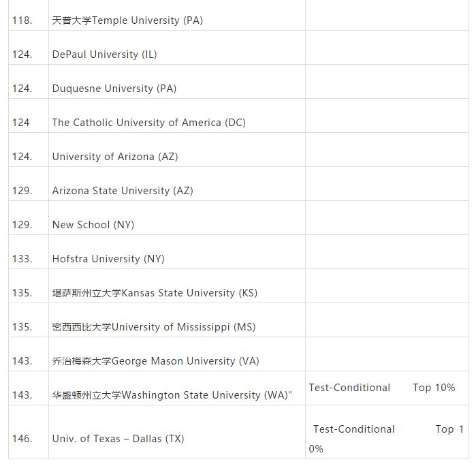
Task: Click empty notes cell beside Hofstra University
Action: (387, 252)
